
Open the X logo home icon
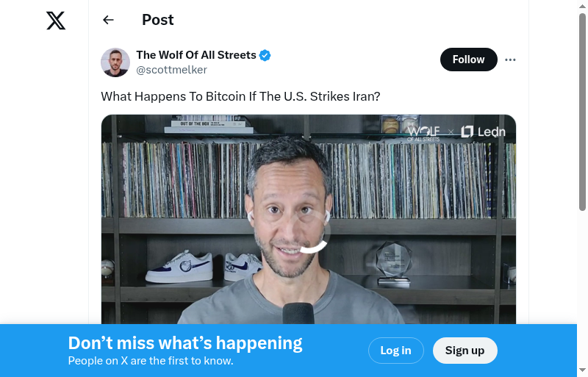(56, 21)
